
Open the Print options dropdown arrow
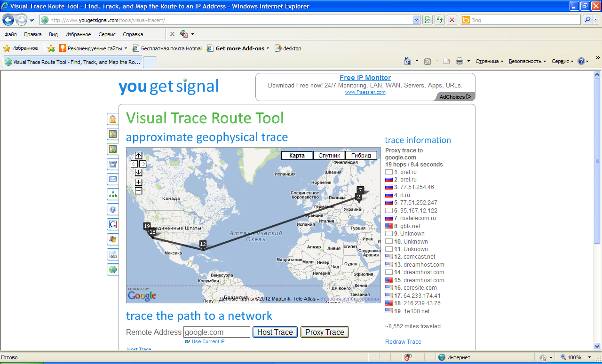pos(468,61)
